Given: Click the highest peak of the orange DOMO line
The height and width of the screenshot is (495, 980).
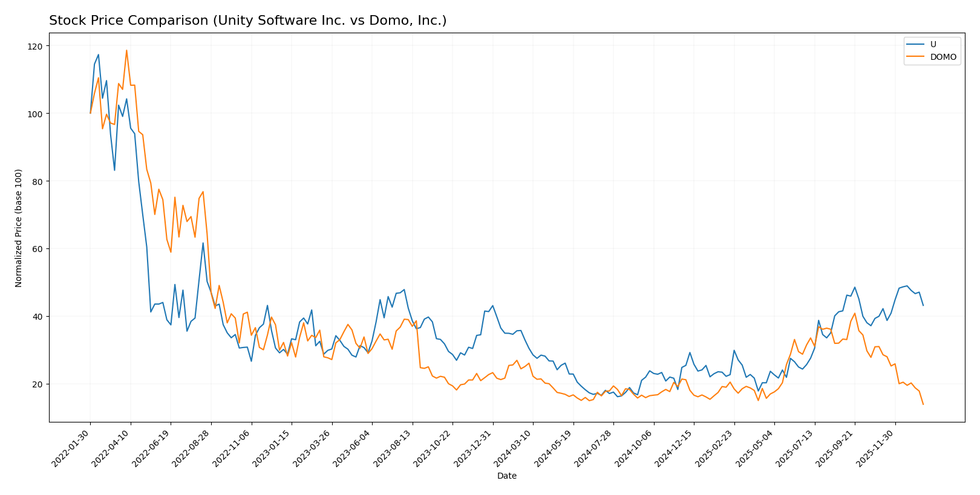Looking at the screenshot, I should tap(126, 51).
